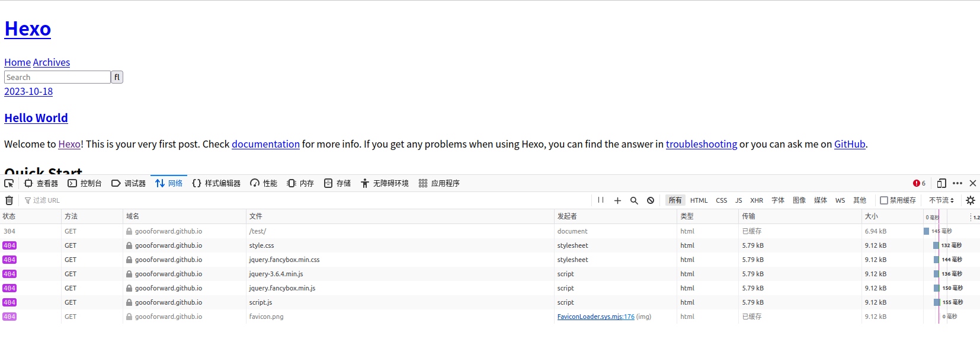
Task: Follow the documentation link
Action: (x=265, y=144)
